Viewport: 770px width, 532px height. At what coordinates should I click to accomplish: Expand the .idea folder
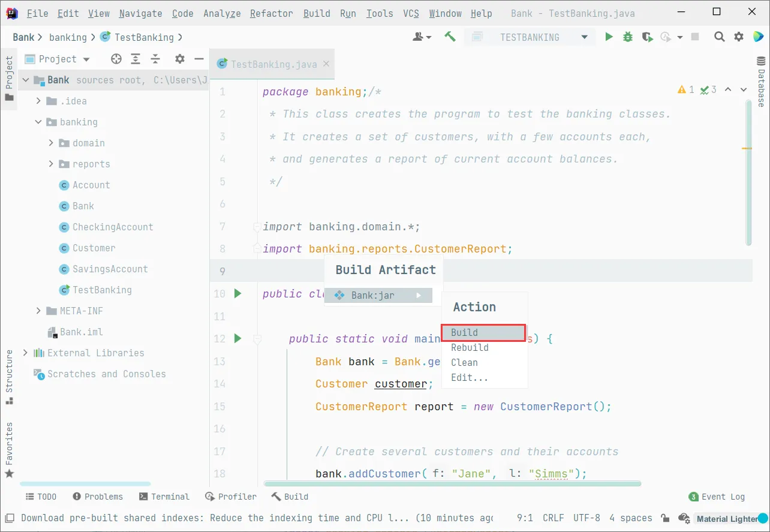(x=39, y=101)
